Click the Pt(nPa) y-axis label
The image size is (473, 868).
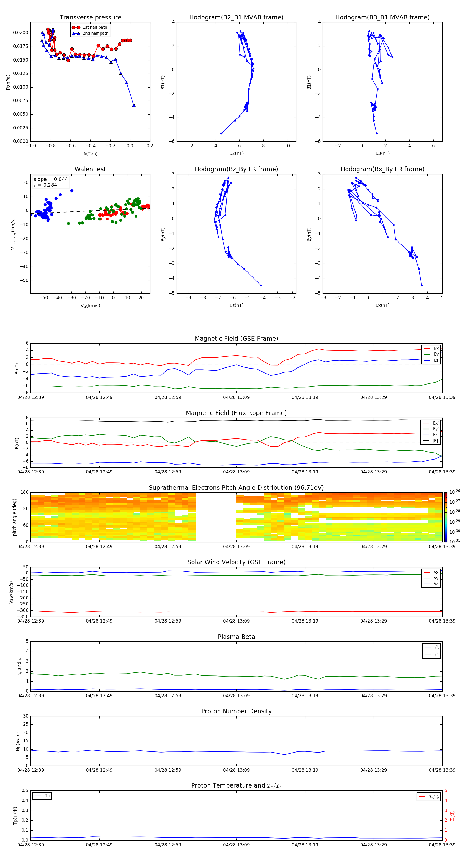point(8,82)
